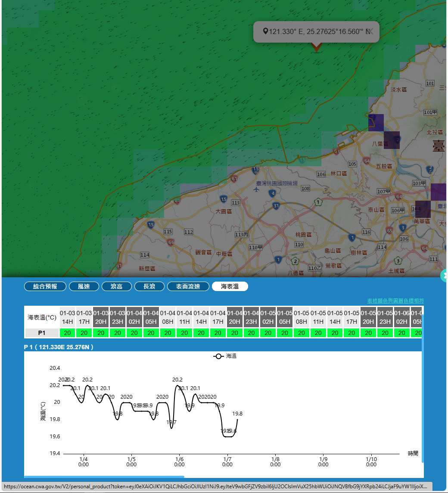Click the 01-05 20H column header
Viewport: 448px width, 493px height.
368,317
